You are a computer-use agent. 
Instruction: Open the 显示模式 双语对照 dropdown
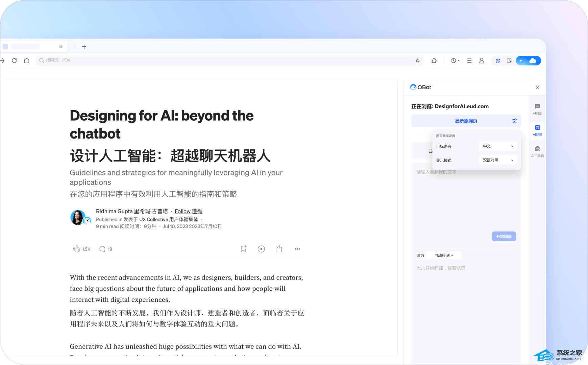pos(498,160)
